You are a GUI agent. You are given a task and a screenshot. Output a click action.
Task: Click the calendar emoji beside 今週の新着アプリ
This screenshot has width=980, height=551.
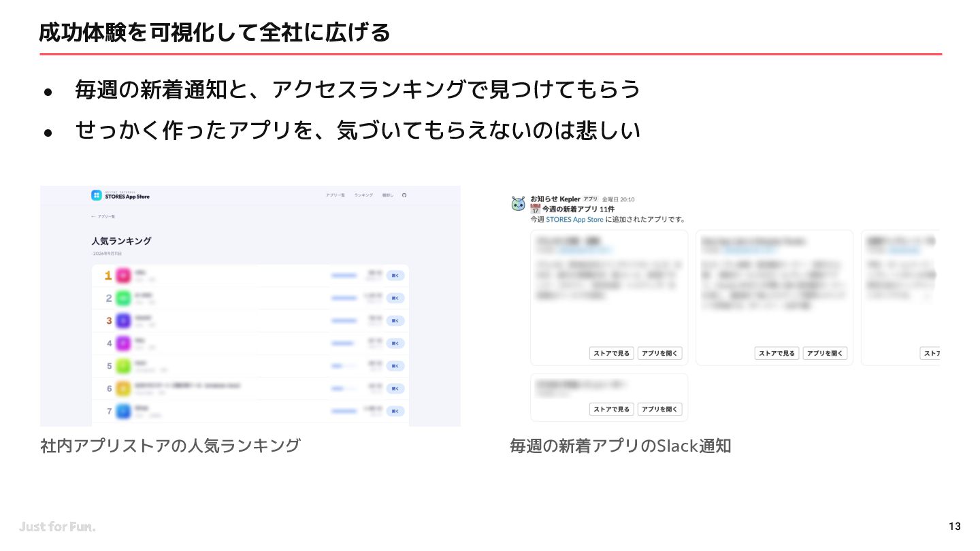(535, 210)
